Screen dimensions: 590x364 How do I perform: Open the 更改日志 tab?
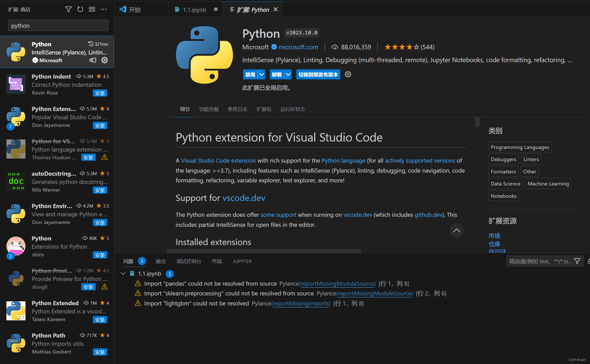[x=238, y=109]
